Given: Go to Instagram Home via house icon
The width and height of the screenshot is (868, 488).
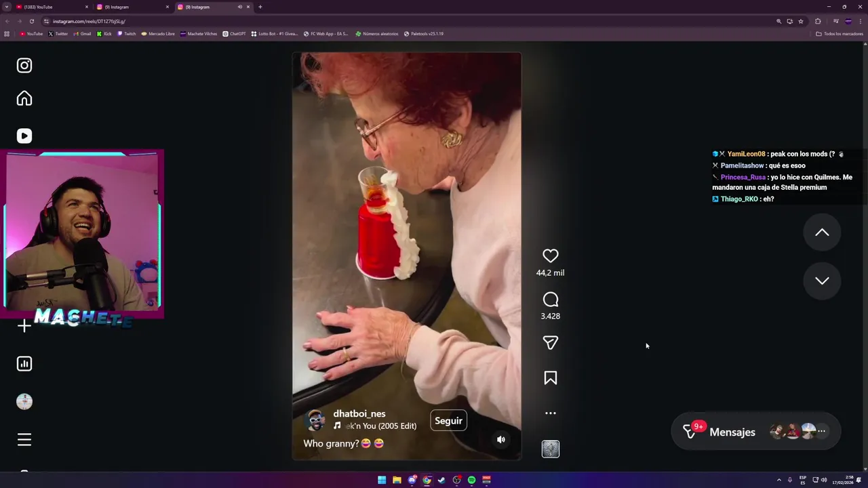Looking at the screenshot, I should 24,98.
